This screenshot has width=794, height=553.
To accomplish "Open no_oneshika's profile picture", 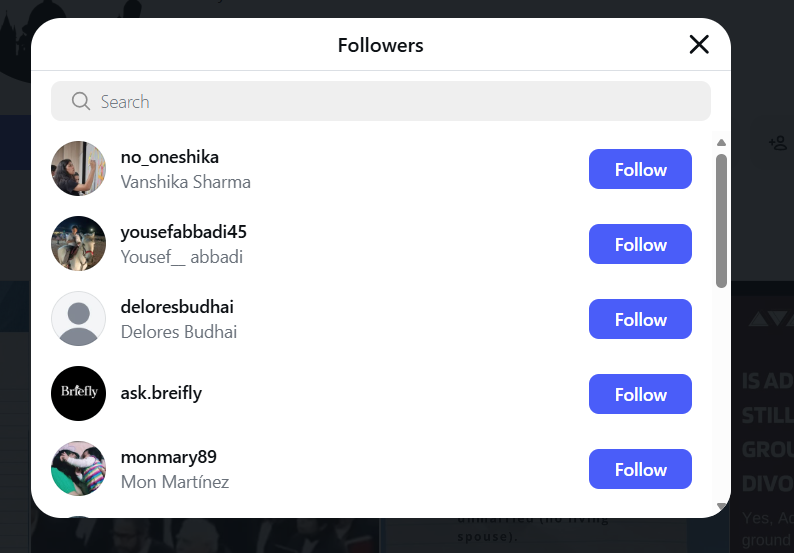I will 78,169.
